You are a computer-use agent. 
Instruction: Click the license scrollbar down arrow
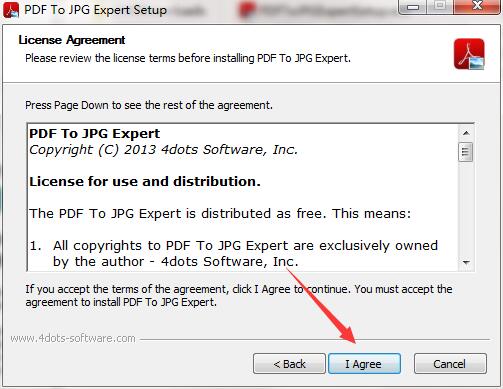(466, 262)
